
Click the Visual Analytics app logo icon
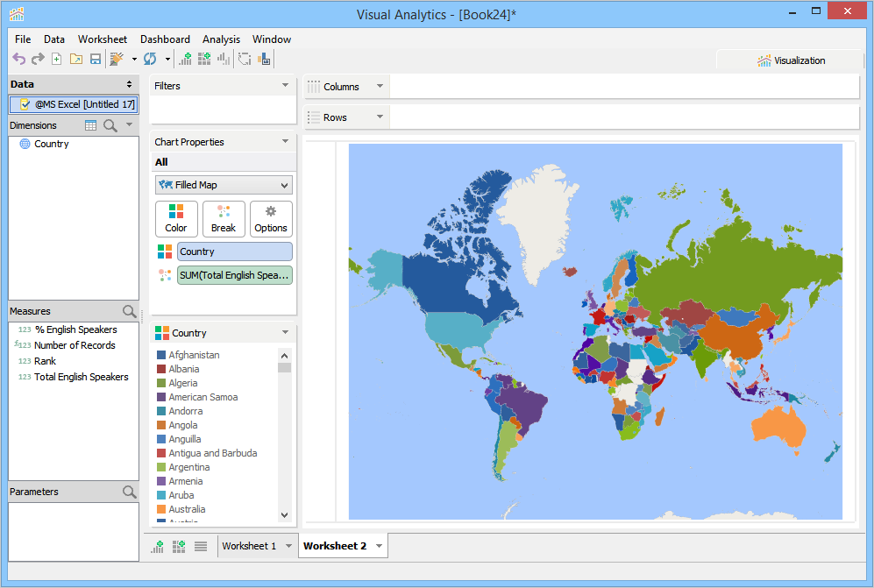coord(17,14)
